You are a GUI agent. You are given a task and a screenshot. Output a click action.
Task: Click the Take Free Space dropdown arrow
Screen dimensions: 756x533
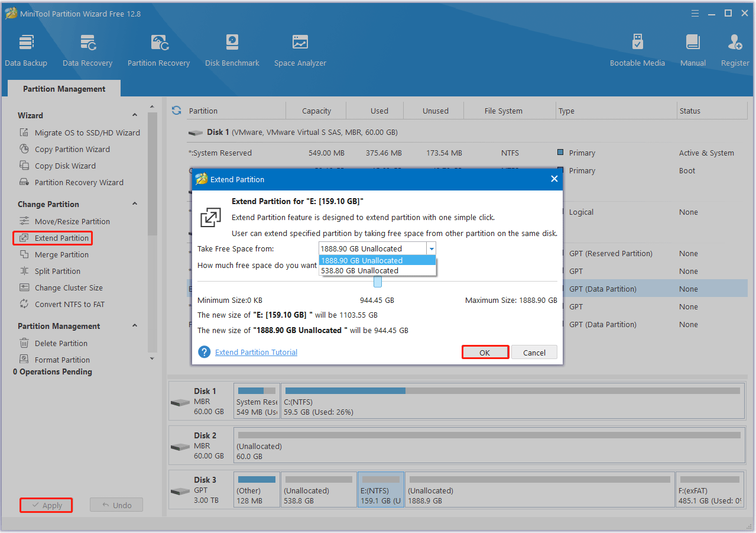431,249
